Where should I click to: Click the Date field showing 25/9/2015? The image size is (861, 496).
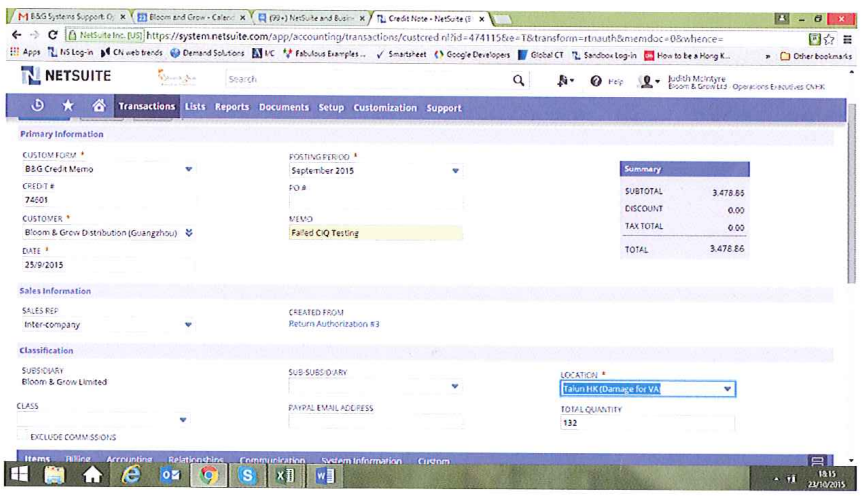click(107, 265)
